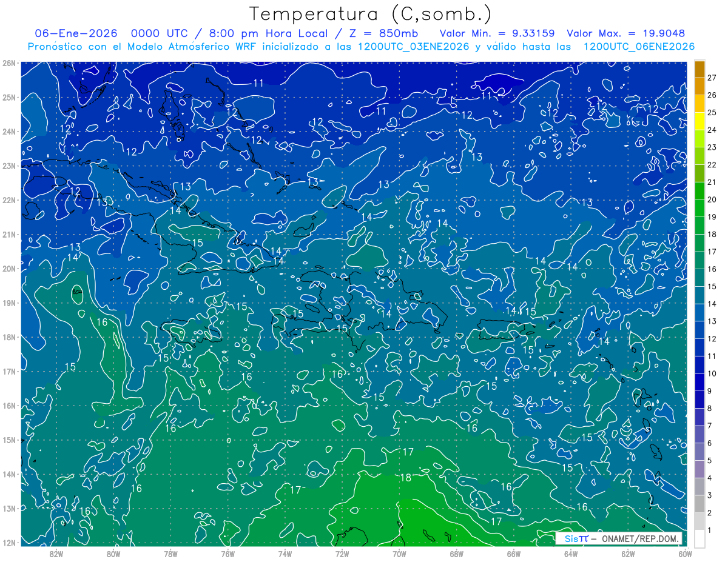Click the 78W longitude axis label
This screenshot has height=562, width=728.
click(170, 553)
